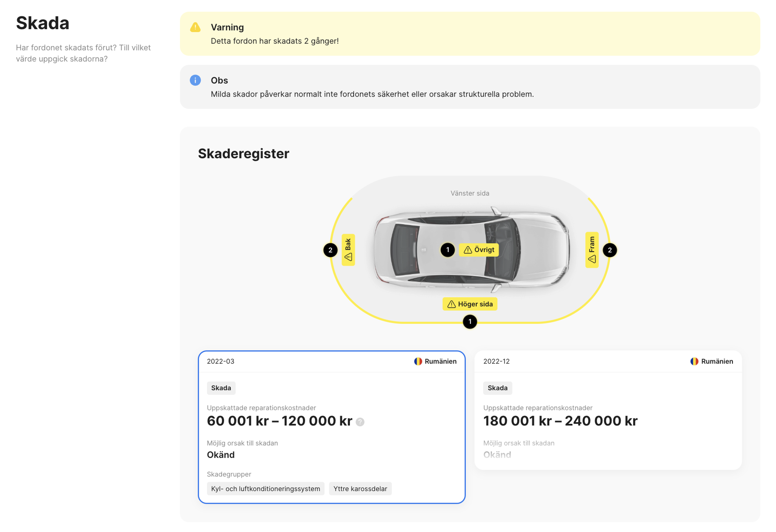Select the 2022-03 damage record date

[221, 362]
